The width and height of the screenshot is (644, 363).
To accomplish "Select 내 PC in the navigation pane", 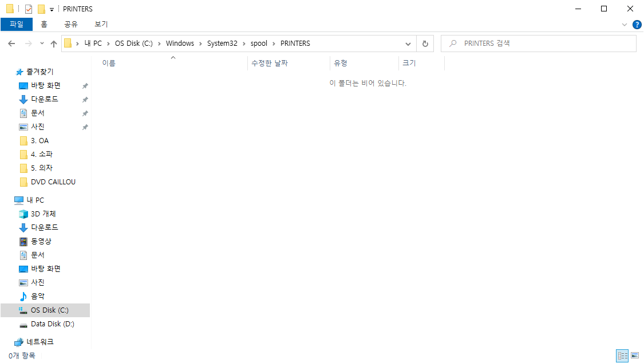I will pos(35,200).
